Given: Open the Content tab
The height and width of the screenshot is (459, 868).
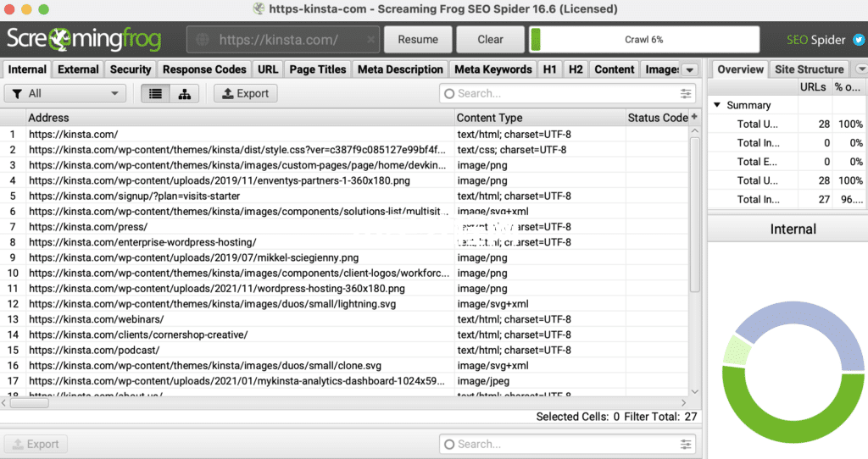Looking at the screenshot, I should point(615,69).
